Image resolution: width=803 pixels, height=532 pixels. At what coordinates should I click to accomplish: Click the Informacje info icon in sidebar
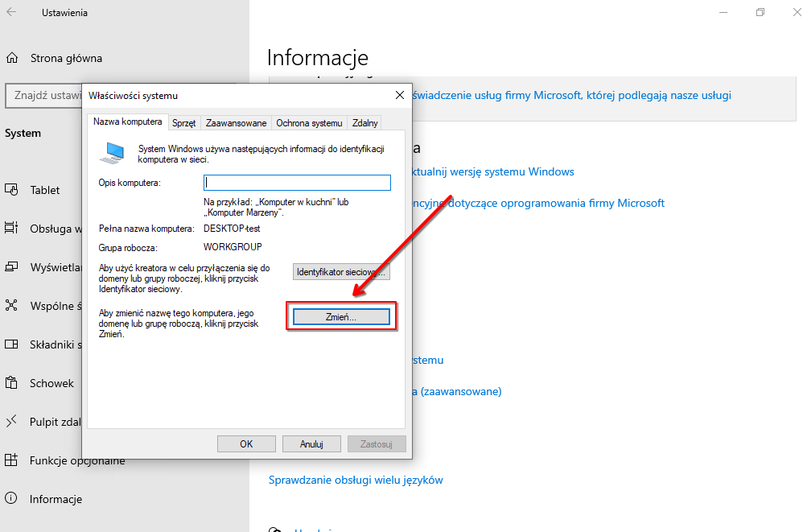[x=12, y=499]
